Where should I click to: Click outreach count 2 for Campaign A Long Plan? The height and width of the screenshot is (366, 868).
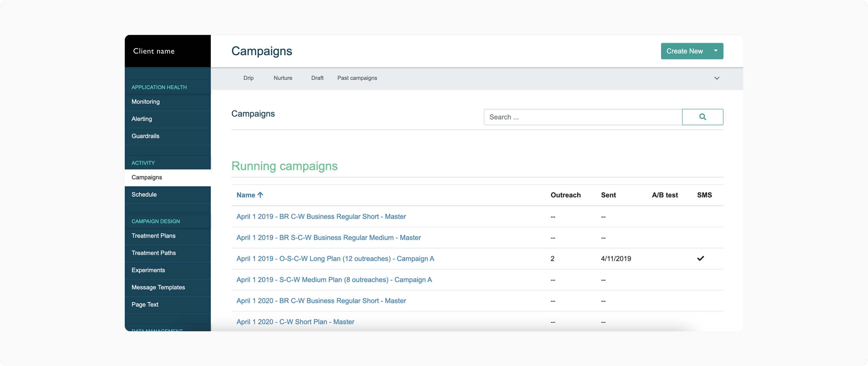pyautogui.click(x=552, y=259)
